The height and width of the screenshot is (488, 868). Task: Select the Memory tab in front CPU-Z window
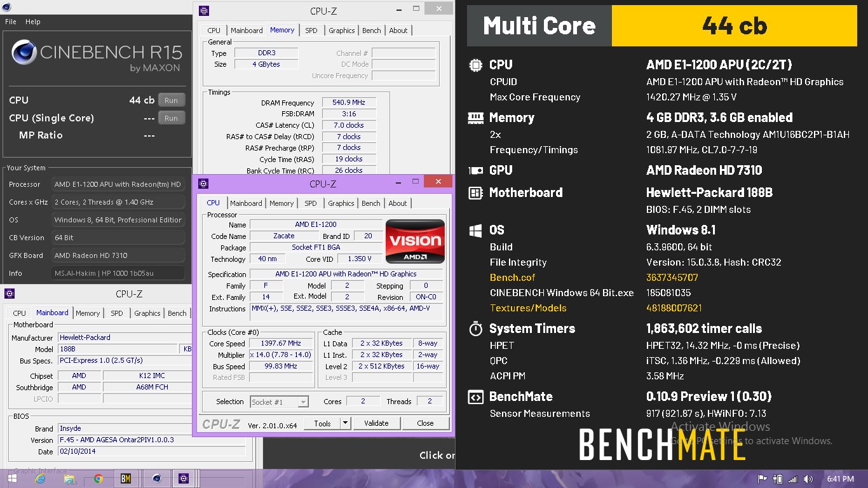(281, 203)
